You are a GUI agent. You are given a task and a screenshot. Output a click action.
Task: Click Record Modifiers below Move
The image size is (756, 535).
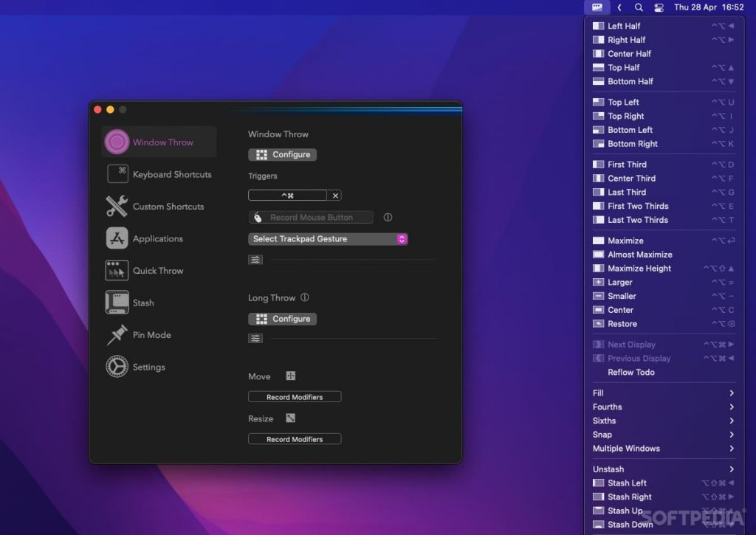coord(295,396)
